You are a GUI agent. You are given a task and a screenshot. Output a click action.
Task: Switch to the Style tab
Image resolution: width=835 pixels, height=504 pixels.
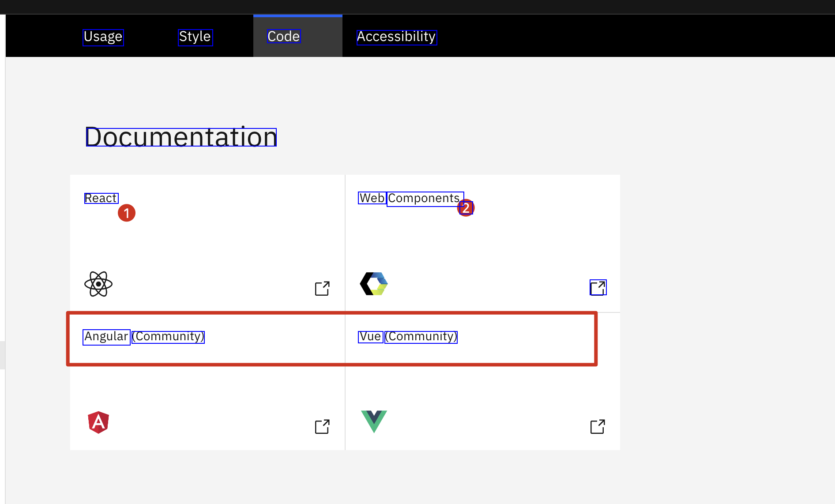tap(195, 37)
